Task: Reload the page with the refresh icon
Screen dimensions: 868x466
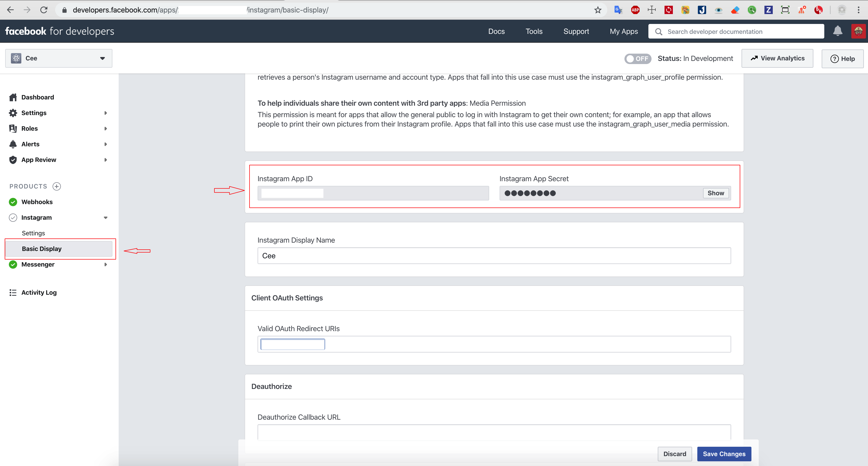Action: 44,10
